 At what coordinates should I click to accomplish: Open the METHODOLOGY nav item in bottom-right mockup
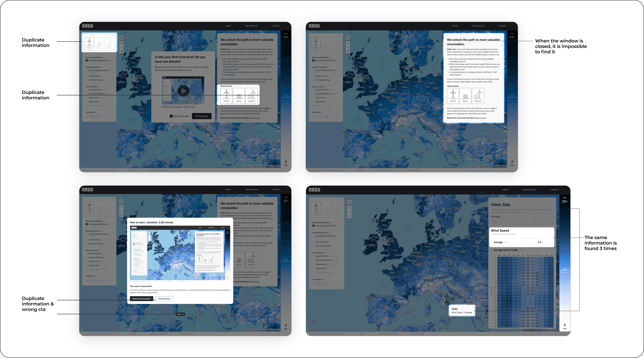coord(529,190)
